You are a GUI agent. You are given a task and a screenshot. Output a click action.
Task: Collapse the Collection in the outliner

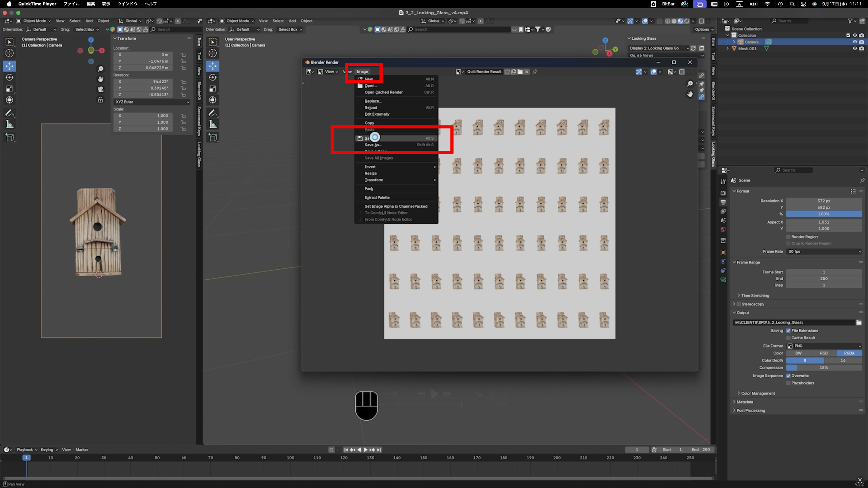(x=727, y=35)
